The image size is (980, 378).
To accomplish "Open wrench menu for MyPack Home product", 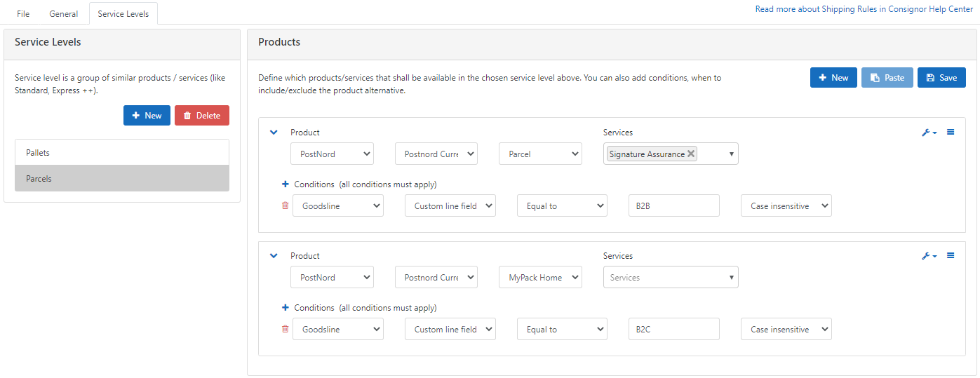I will tap(929, 256).
